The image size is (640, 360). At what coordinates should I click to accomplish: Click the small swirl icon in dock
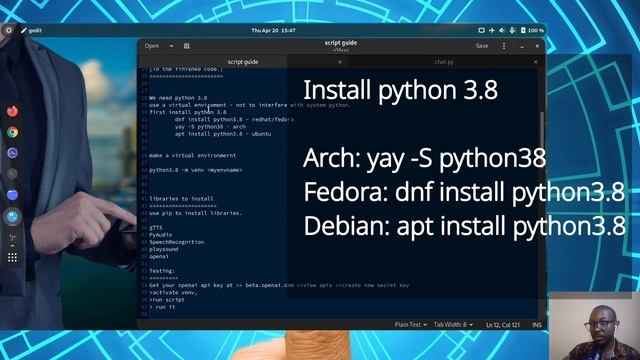(x=12, y=237)
